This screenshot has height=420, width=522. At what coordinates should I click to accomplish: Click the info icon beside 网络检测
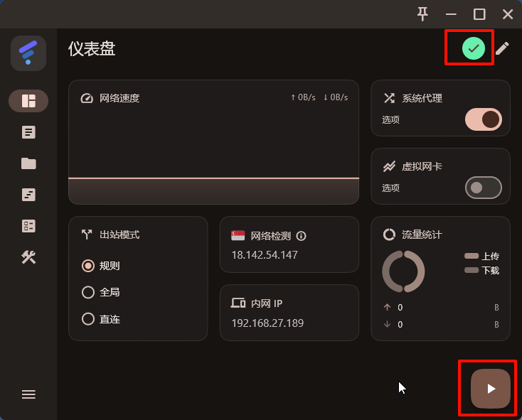click(301, 236)
